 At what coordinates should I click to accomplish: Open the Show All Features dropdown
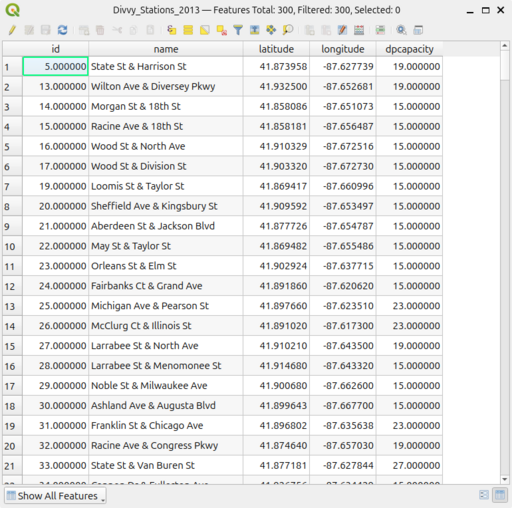point(55,496)
